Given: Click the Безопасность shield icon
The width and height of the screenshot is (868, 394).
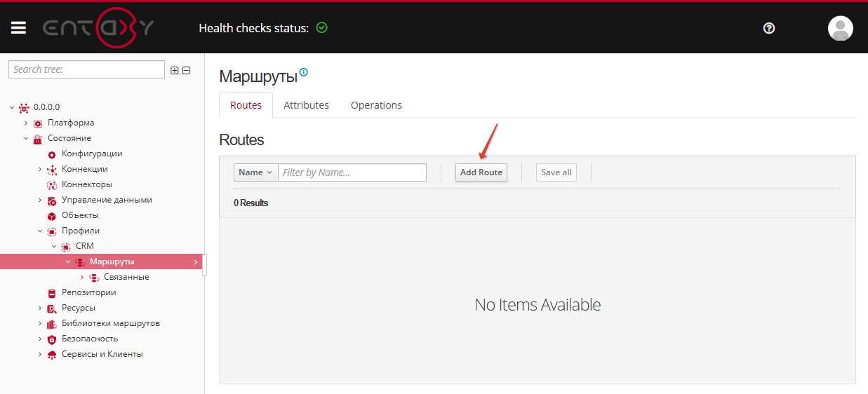Looking at the screenshot, I should [51, 339].
